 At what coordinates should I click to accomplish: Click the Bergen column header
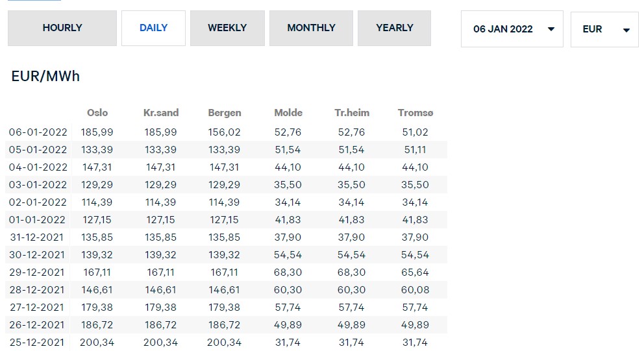pos(225,113)
